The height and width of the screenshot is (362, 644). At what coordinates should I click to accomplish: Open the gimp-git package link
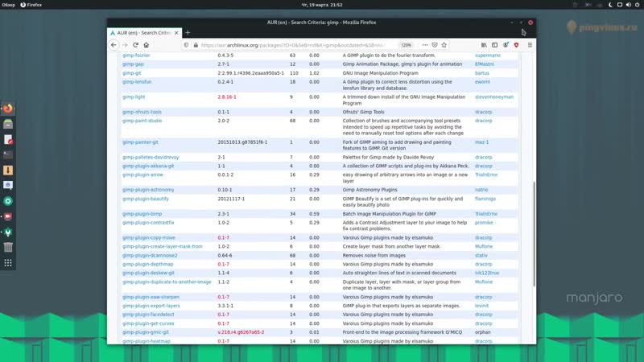pyautogui.click(x=131, y=73)
